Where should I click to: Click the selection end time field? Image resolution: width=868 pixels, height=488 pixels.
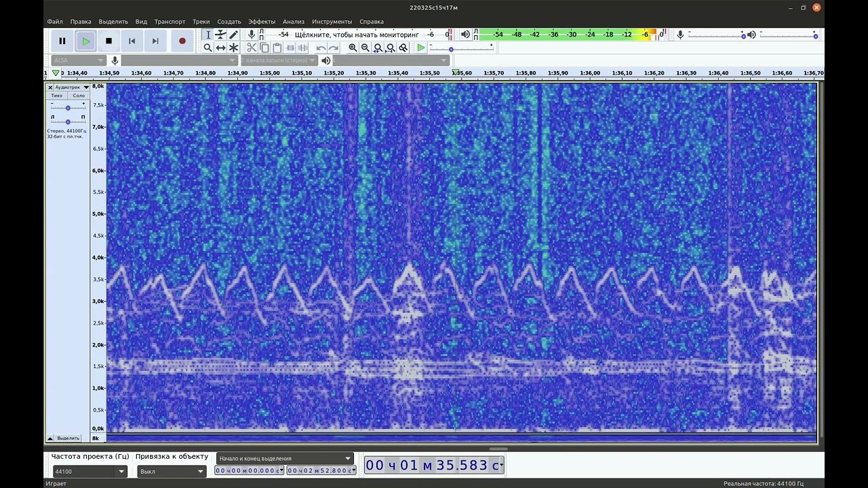[321, 470]
